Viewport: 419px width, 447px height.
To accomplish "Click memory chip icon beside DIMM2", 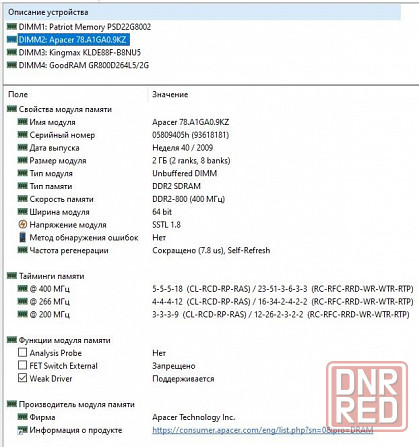I will [x=12, y=39].
